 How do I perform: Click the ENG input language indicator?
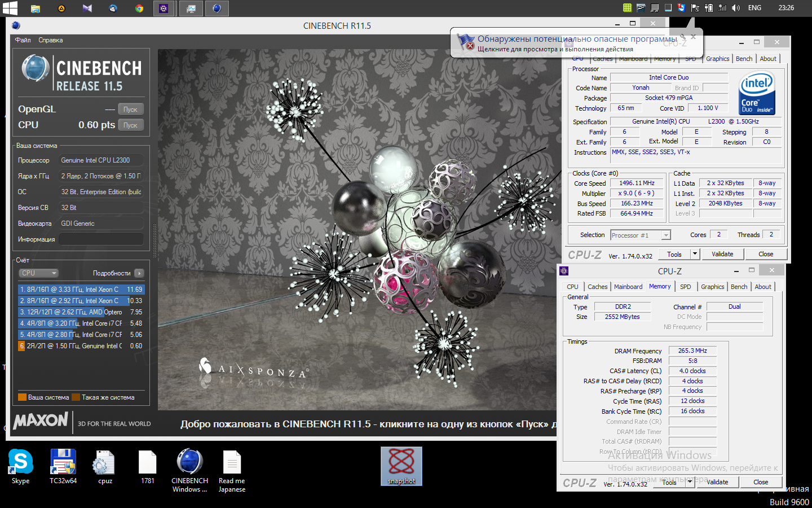click(x=754, y=8)
